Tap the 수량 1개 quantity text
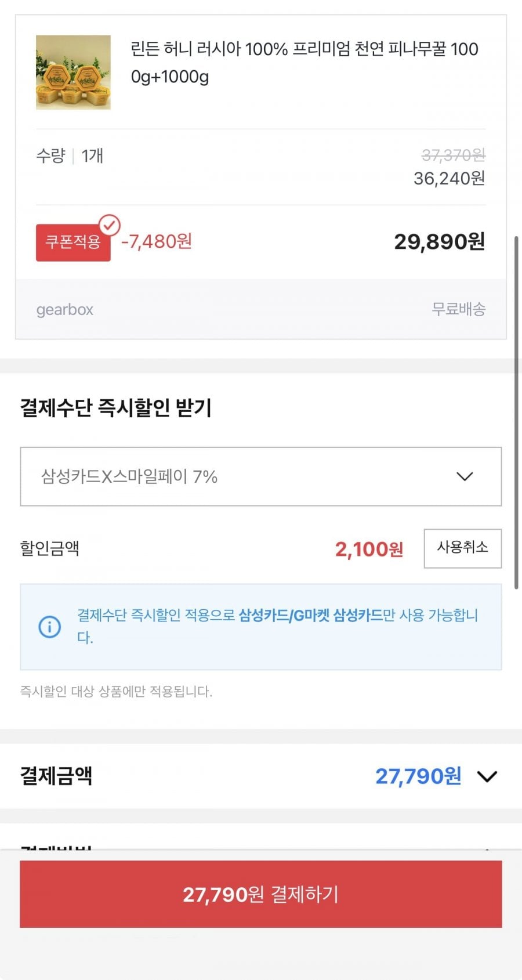The height and width of the screenshot is (980, 522). pos(70,156)
